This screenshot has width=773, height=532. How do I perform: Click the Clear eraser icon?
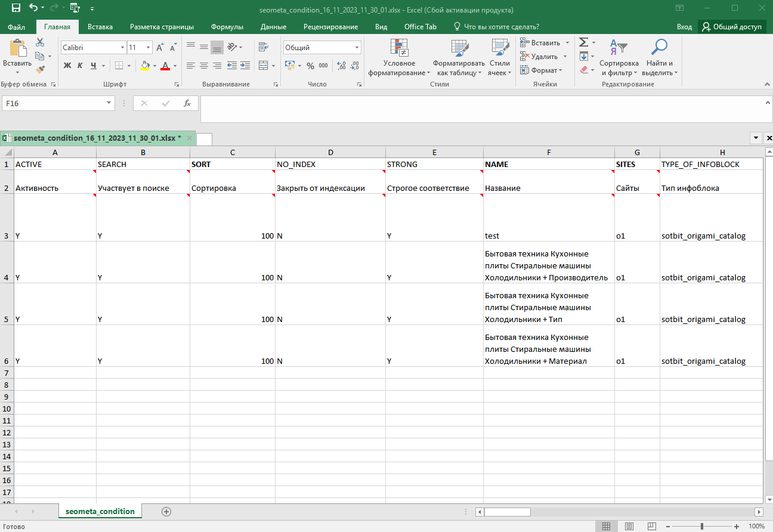(584, 70)
